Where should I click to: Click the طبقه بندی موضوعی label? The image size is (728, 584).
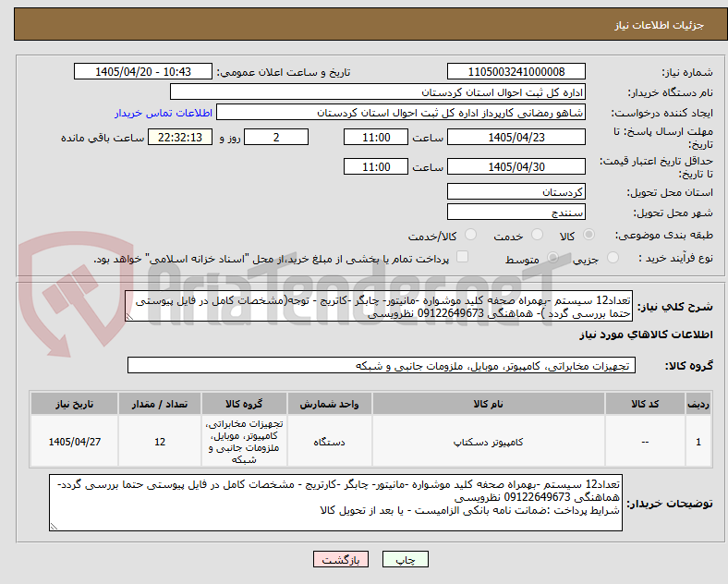(664, 236)
